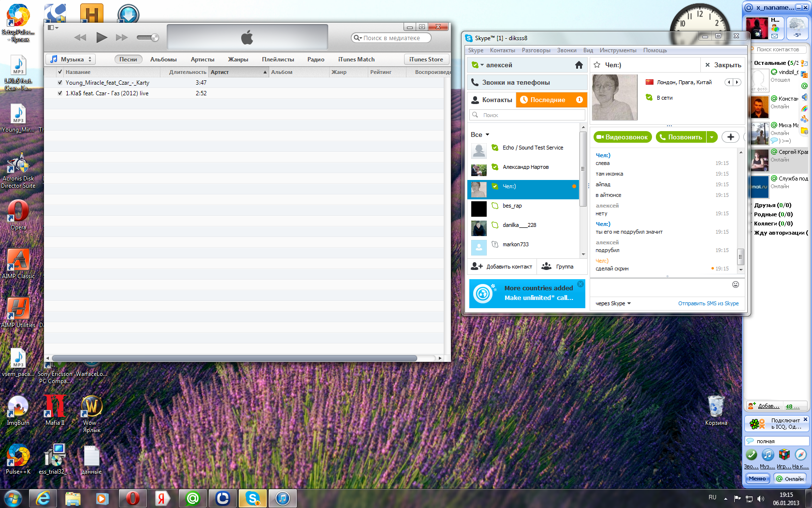Click the green phone (Звонки) icon in Mail.ru Agent
The image size is (812, 508).
(751, 455)
